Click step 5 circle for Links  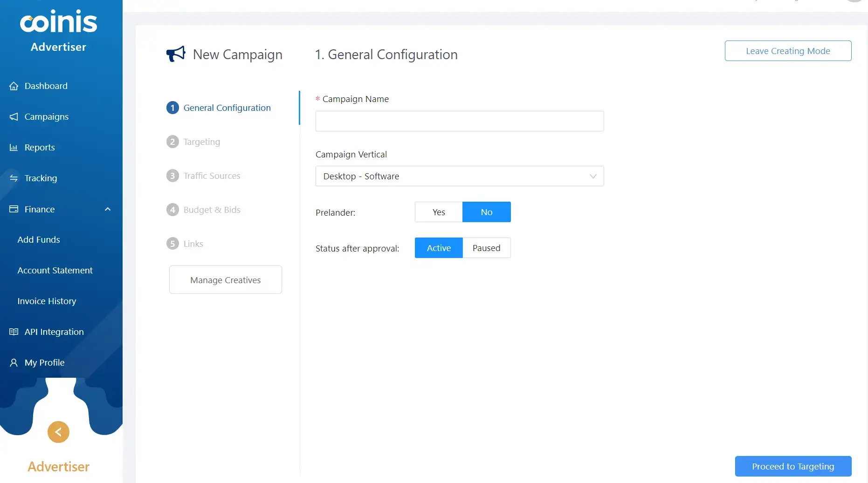pos(172,244)
